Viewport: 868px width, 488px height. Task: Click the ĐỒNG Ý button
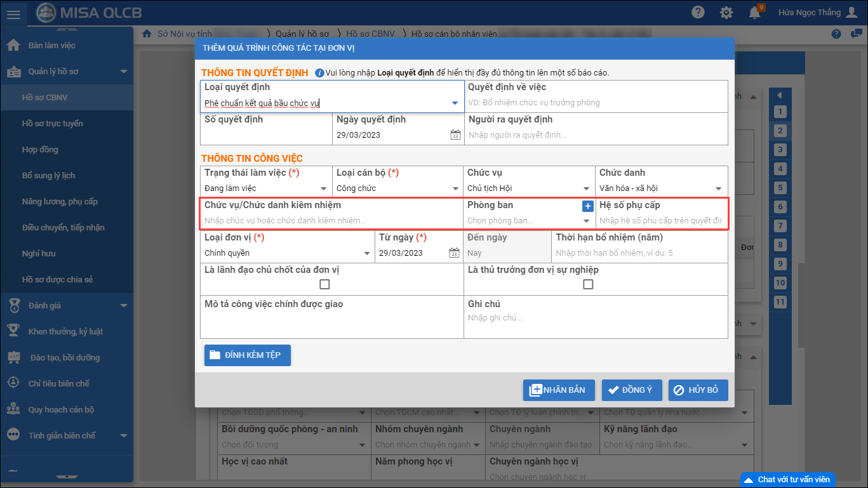(x=631, y=390)
